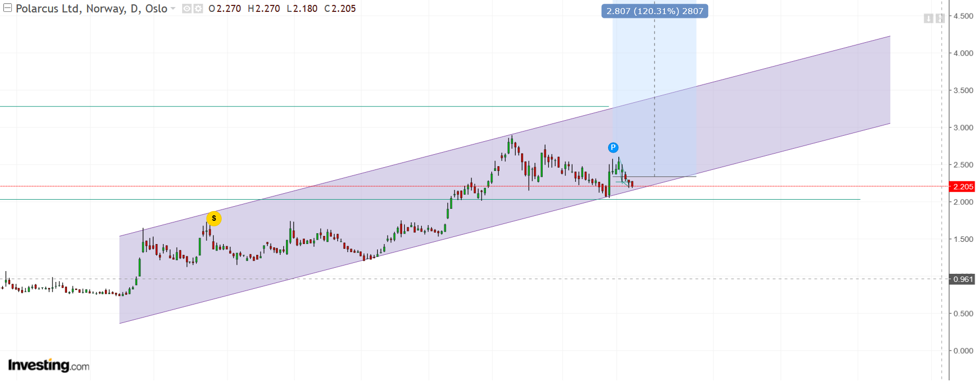Open the Polarcus Ltd symbol dropdown arrow
The height and width of the screenshot is (382, 980).
click(173, 9)
